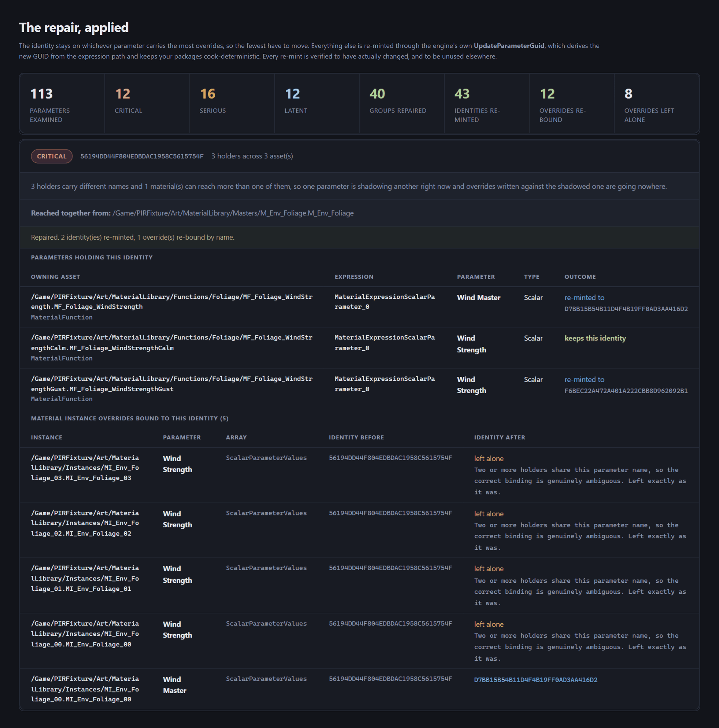
Task: Select the 43 Identities Re-minted stat card
Action: [x=487, y=104]
